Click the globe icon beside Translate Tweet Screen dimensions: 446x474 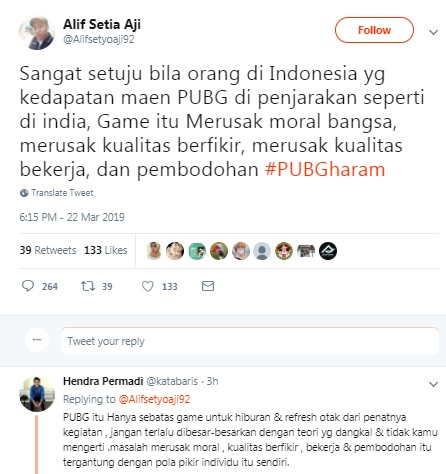point(24,193)
